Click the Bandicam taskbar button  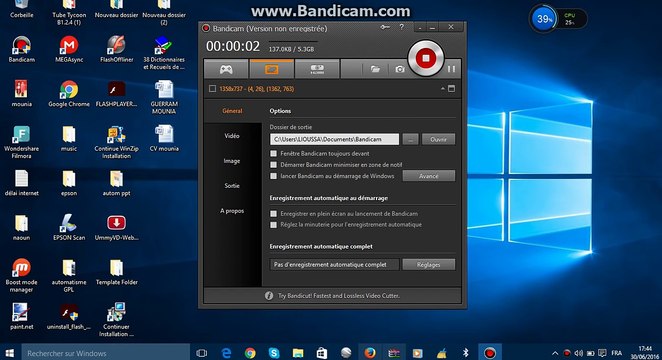click(490, 353)
